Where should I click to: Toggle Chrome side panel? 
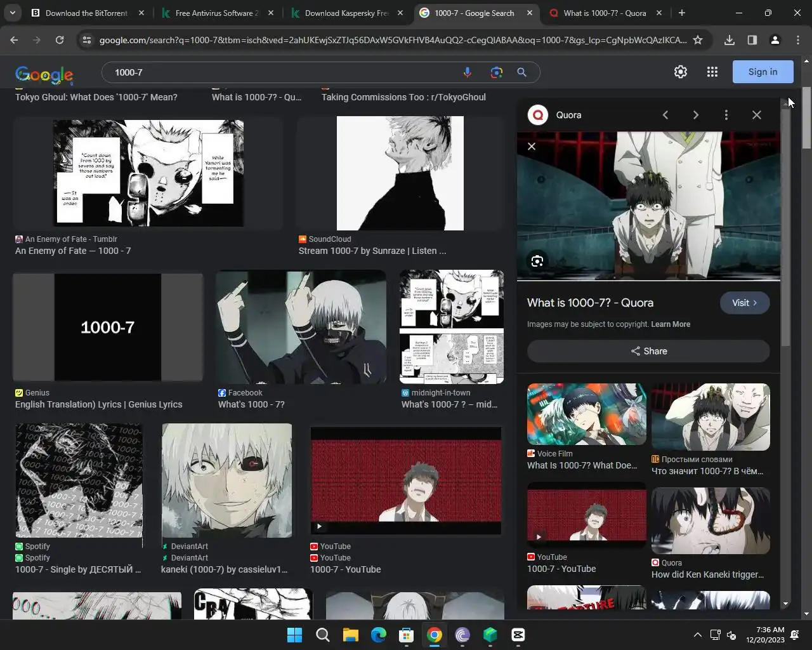[752, 40]
